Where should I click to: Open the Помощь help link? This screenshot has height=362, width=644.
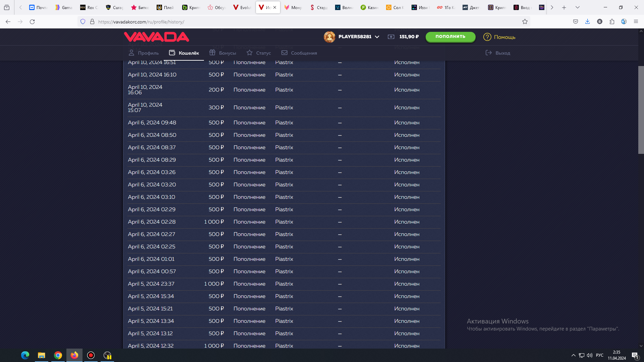click(x=499, y=37)
